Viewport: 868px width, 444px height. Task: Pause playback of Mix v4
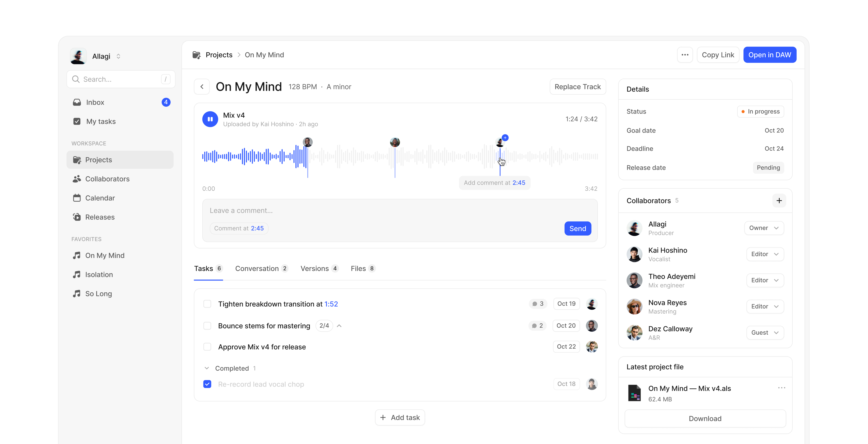[x=210, y=119]
